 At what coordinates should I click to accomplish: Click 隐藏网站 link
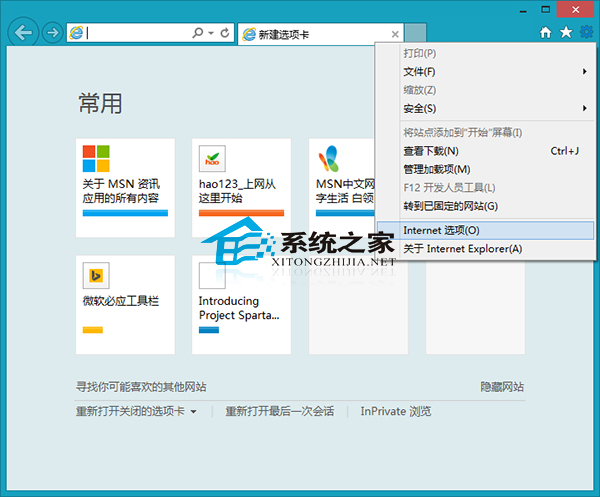click(x=502, y=387)
